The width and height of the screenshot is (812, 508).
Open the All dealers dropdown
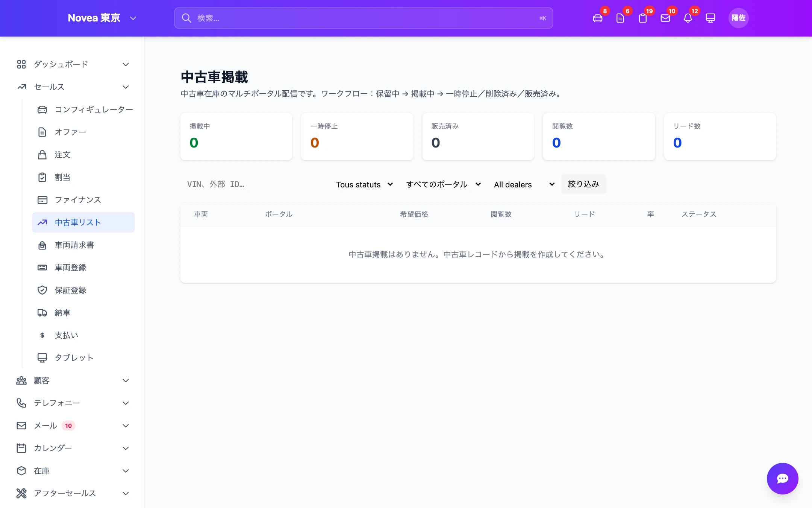pos(524,184)
